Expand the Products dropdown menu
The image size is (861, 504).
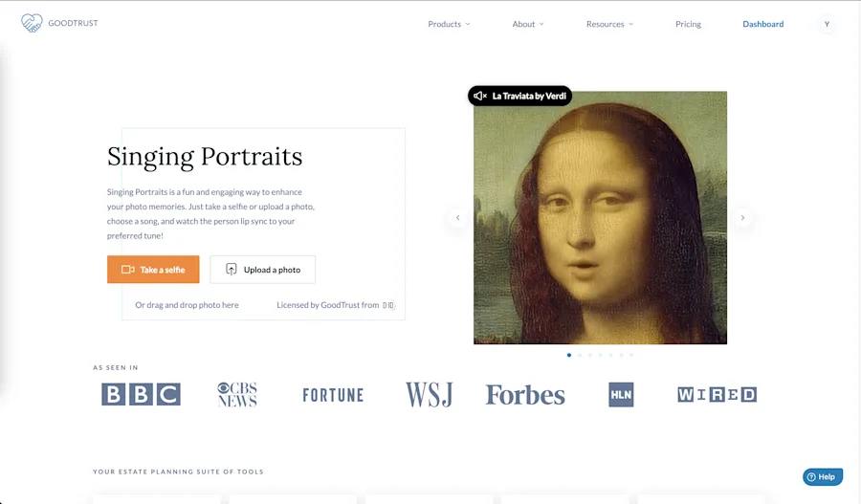[450, 24]
